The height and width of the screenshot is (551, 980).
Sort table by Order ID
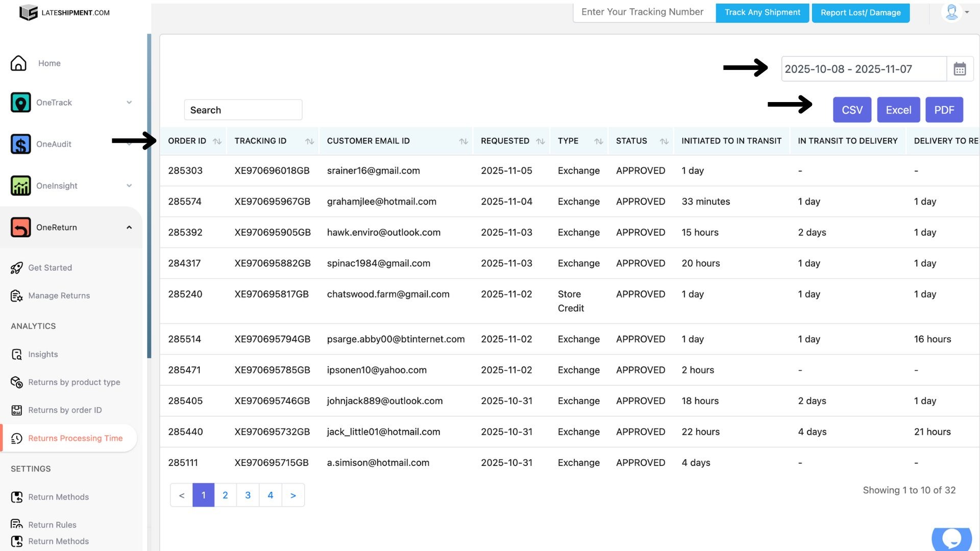[x=217, y=141]
